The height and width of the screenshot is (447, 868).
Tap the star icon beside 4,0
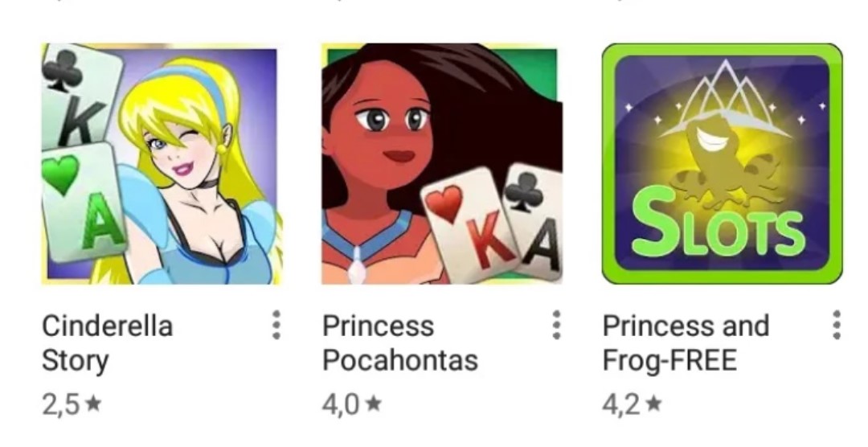coord(375,404)
